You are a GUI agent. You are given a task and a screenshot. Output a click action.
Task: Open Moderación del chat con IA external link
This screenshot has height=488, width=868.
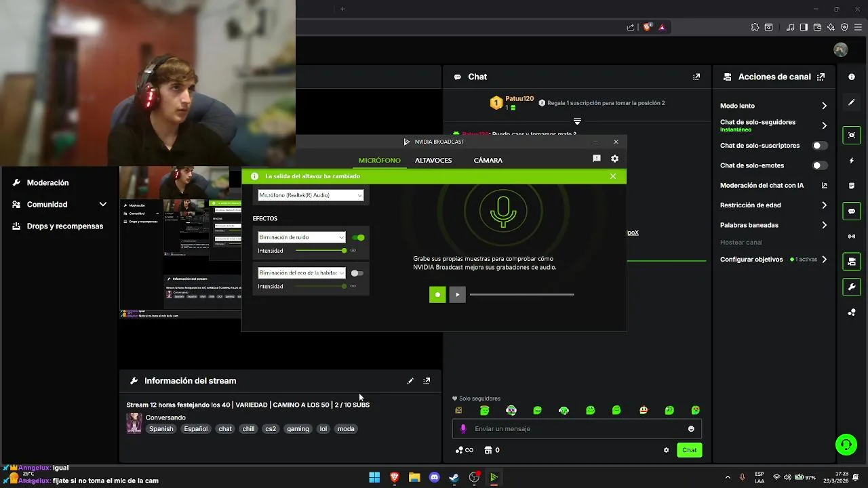point(825,186)
